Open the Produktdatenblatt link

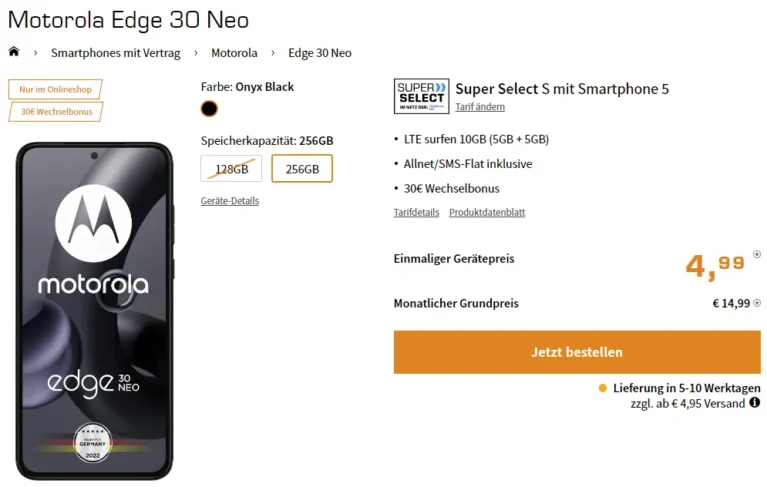(487, 212)
